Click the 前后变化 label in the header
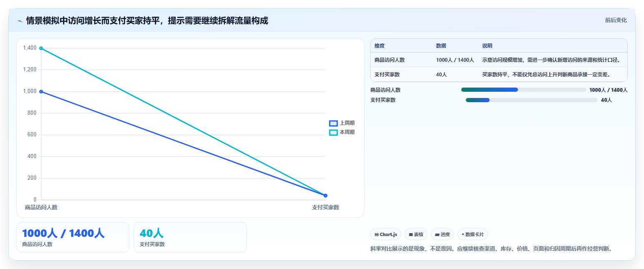 coord(616,20)
